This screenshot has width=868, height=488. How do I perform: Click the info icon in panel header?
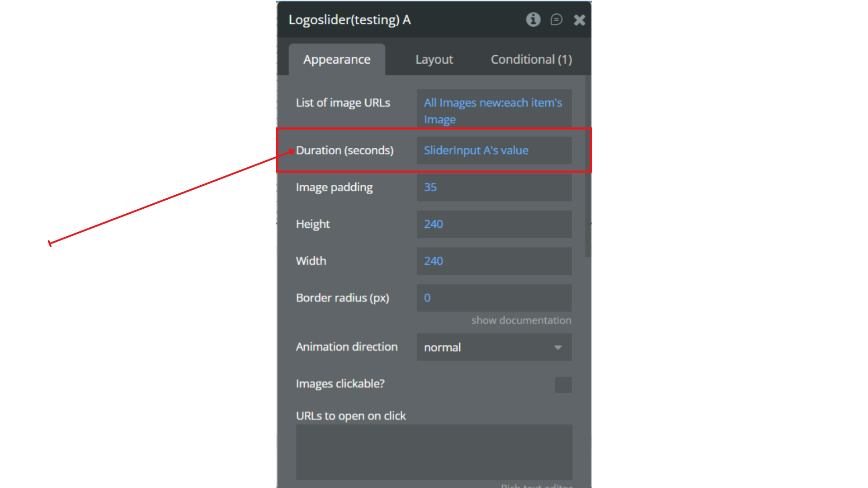(533, 19)
